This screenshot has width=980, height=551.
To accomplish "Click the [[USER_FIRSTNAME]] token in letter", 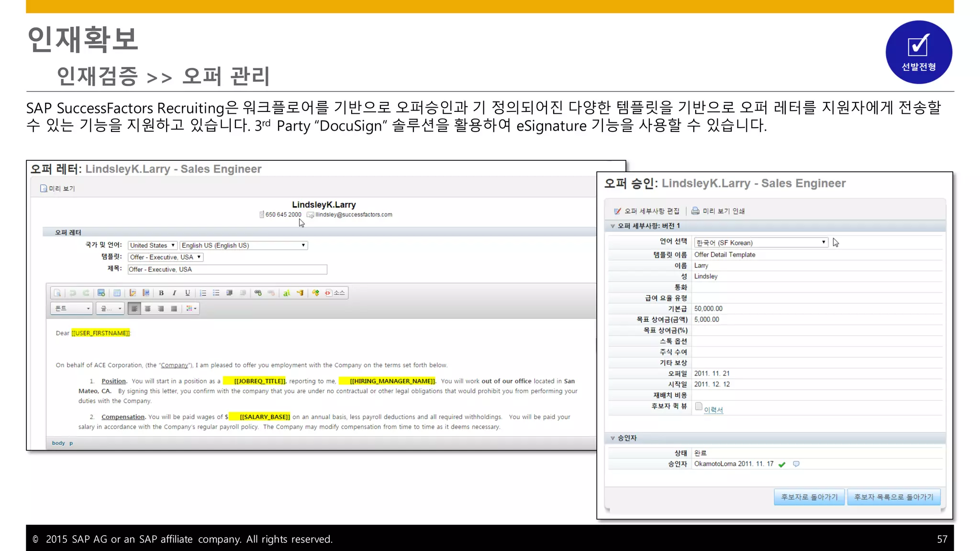I will (x=100, y=333).
